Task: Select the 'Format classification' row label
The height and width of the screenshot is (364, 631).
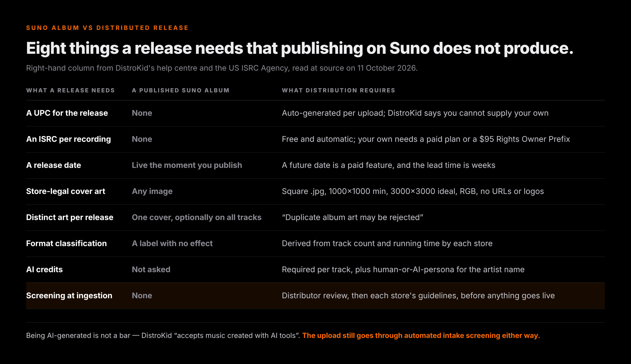Action: (x=66, y=243)
